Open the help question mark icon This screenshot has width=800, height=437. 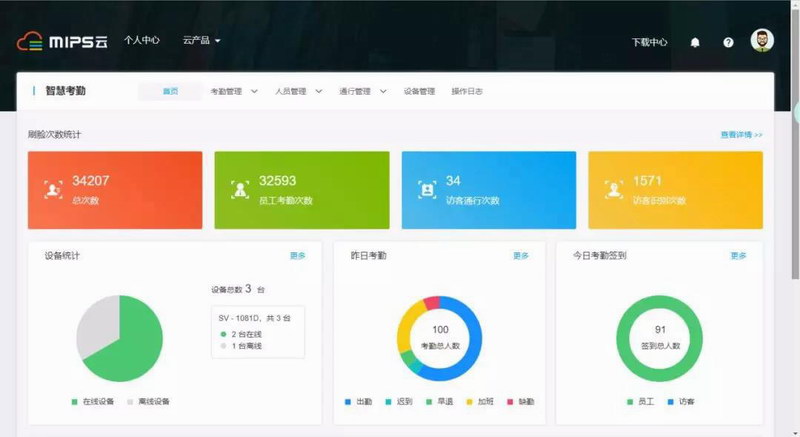pyautogui.click(x=728, y=42)
